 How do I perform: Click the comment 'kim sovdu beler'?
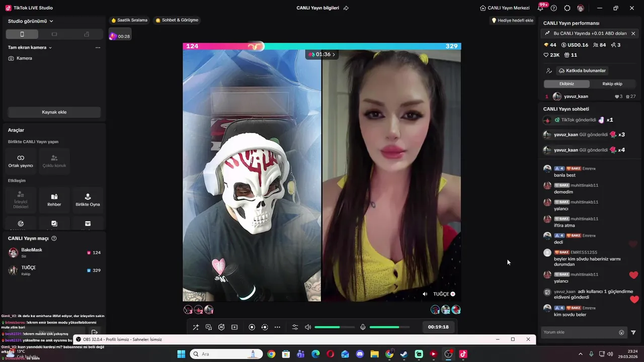[x=570, y=315]
